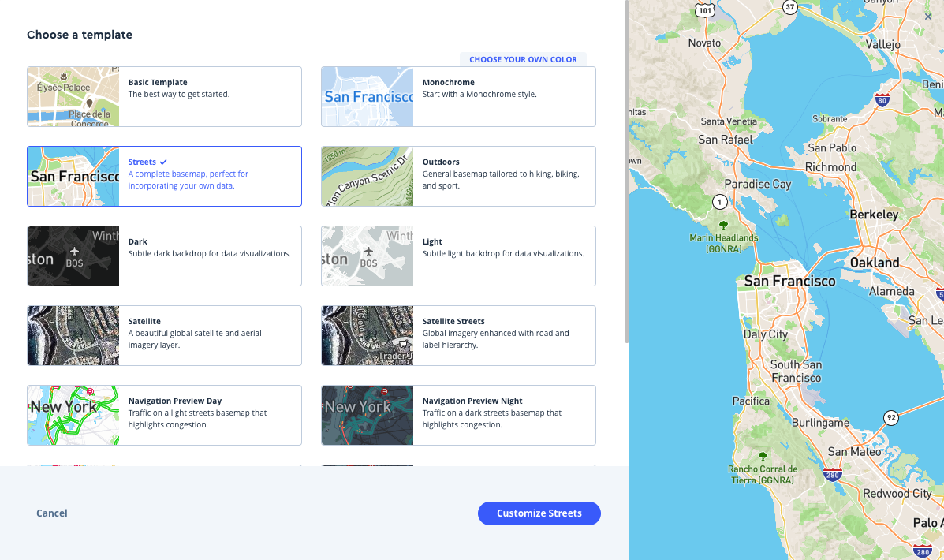This screenshot has width=944, height=560.
Task: Close the map preview panel
Action: (928, 16)
